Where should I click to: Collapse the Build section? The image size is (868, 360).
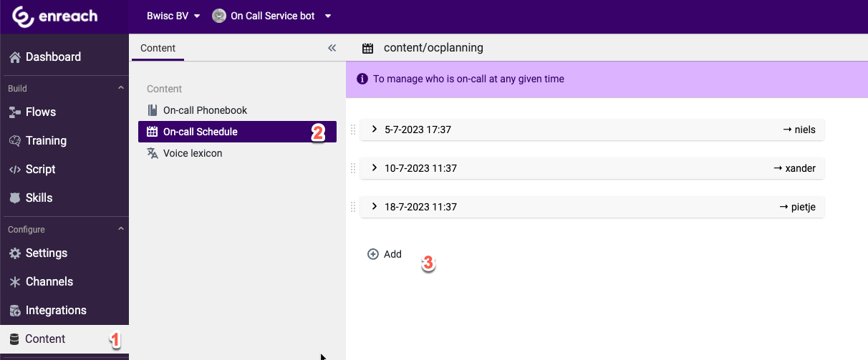click(x=120, y=88)
